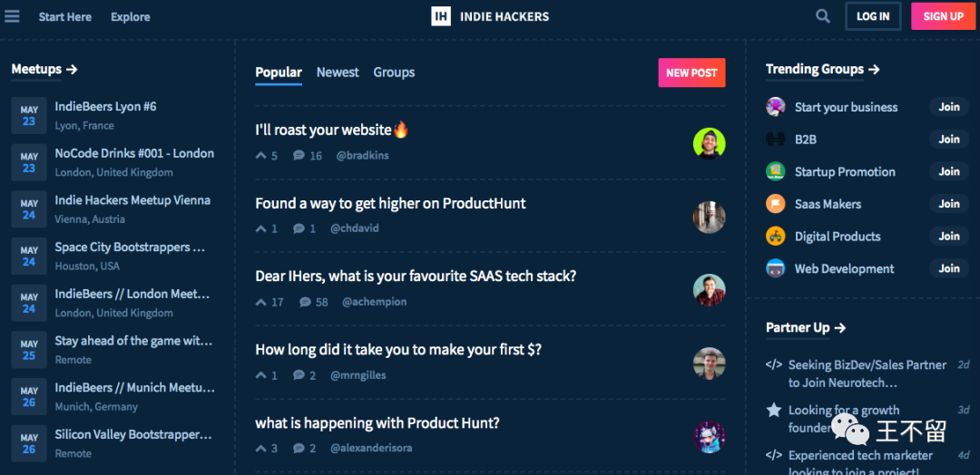View alexanderisora avatar
980x475 pixels.
[x=710, y=437]
